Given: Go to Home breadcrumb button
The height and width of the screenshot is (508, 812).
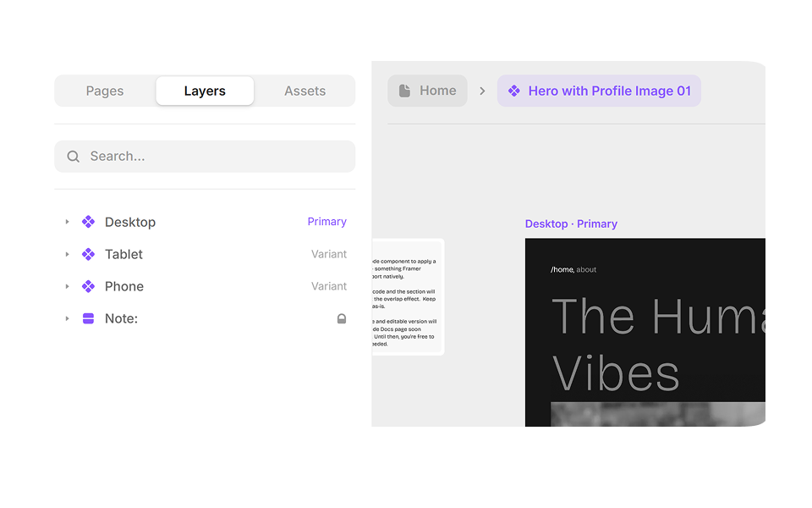Looking at the screenshot, I should pos(427,91).
